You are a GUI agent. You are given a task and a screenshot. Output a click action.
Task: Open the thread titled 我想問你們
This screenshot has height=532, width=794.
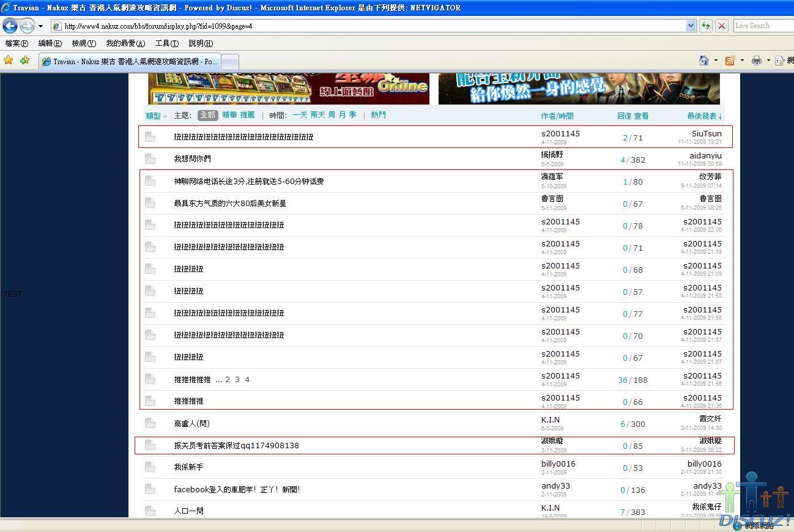(192, 159)
